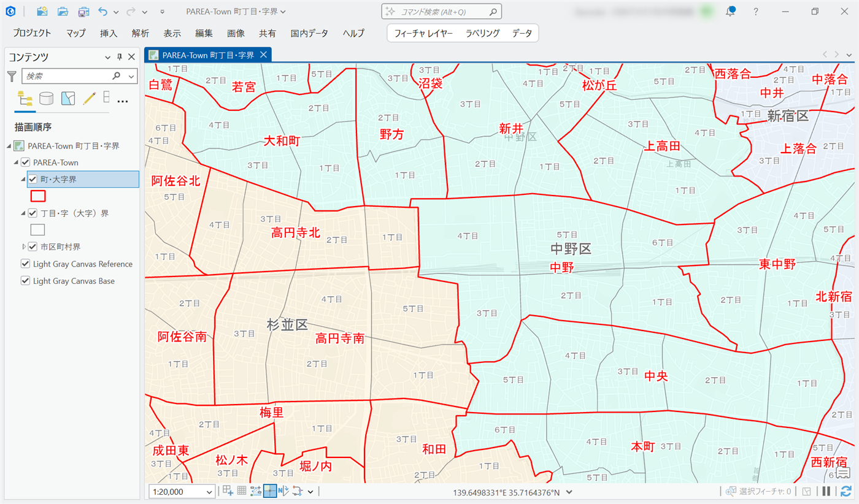Uncheck the 町・大字界 layer checkbox
Image resolution: width=859 pixels, height=504 pixels.
coord(33,179)
